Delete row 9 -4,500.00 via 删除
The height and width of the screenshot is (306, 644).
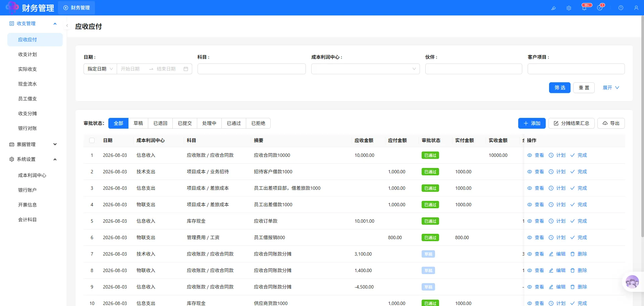click(579, 287)
